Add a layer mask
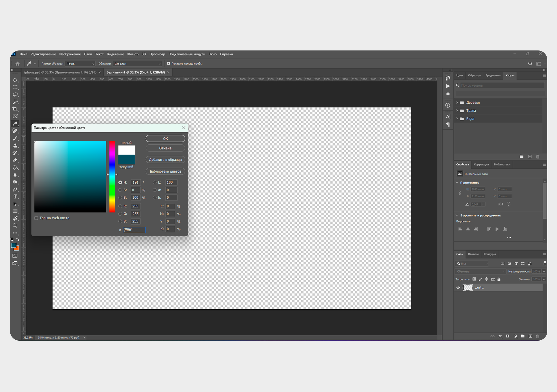Screen dimensions: 557x392 pyautogui.click(x=508, y=336)
